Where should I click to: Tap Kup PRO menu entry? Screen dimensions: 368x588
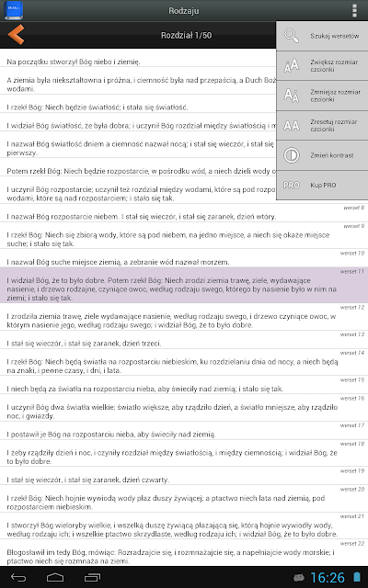(x=322, y=185)
